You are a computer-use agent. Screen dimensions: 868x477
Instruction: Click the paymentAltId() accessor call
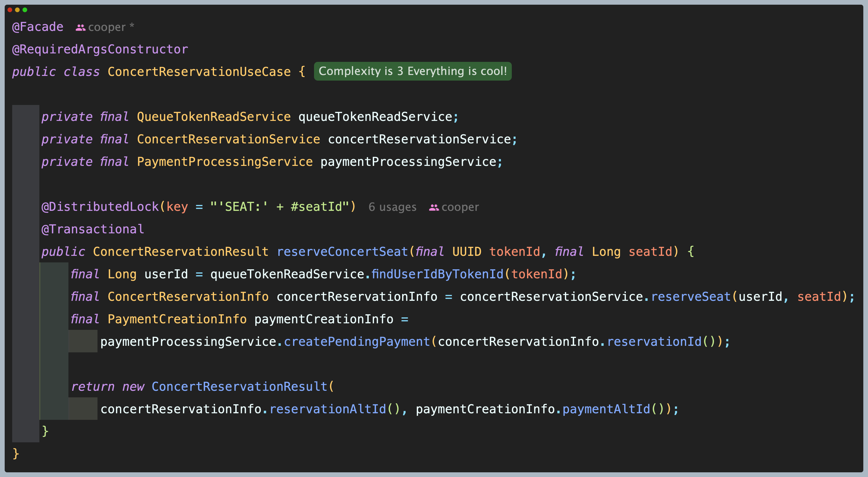click(614, 409)
